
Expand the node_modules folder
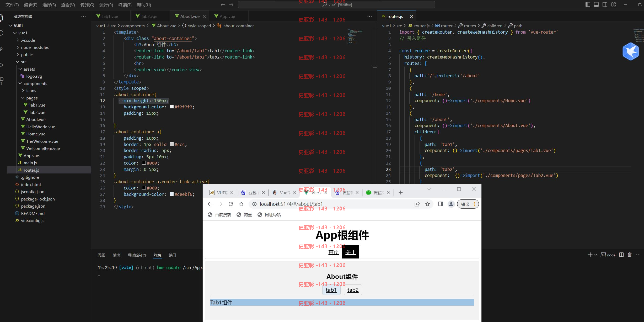click(18, 47)
